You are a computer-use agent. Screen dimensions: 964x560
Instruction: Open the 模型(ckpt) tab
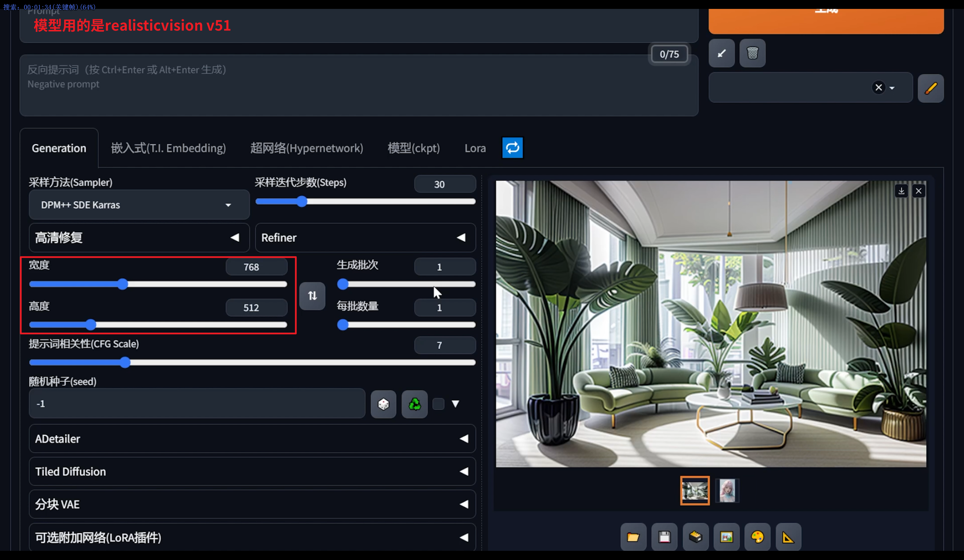(x=414, y=148)
